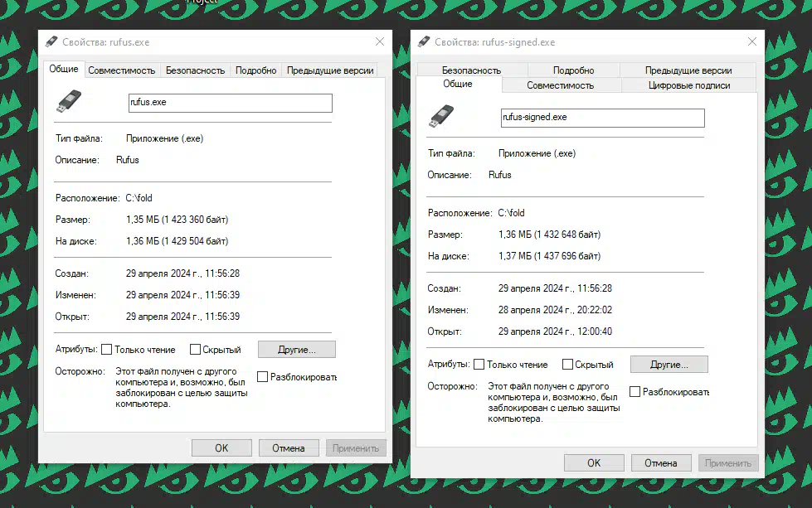Image resolution: width=812 pixels, height=508 pixels.
Task: Click OK in rufus.exe properties window
Action: click(221, 448)
